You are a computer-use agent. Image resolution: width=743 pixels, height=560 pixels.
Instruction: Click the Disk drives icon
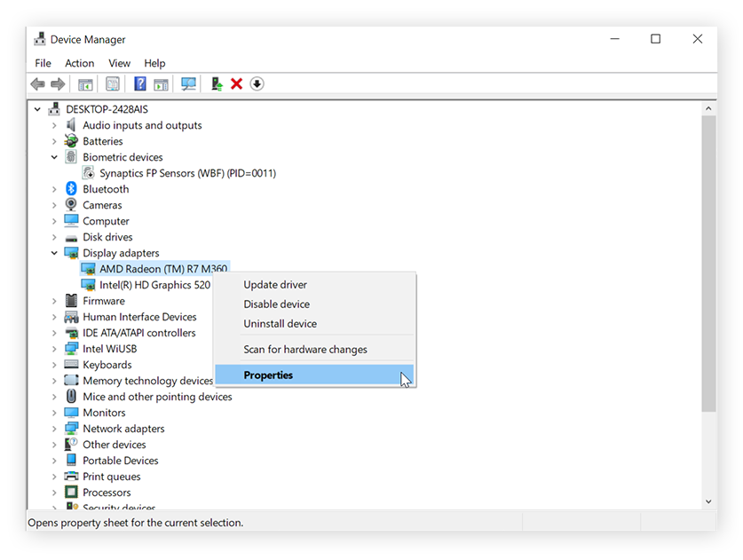point(71,238)
